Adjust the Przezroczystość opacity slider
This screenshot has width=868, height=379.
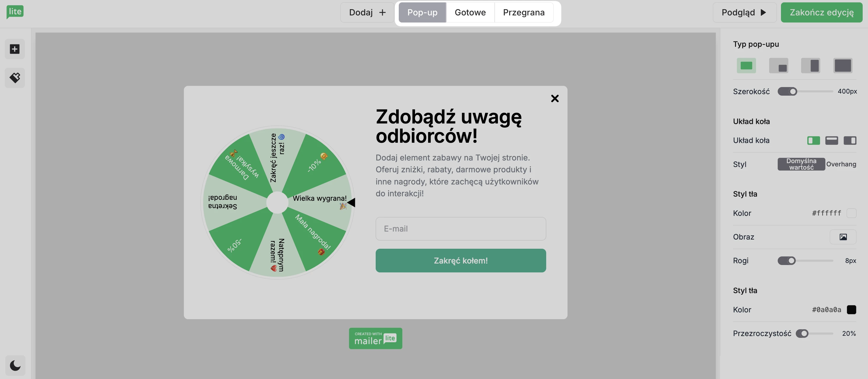tap(814, 333)
